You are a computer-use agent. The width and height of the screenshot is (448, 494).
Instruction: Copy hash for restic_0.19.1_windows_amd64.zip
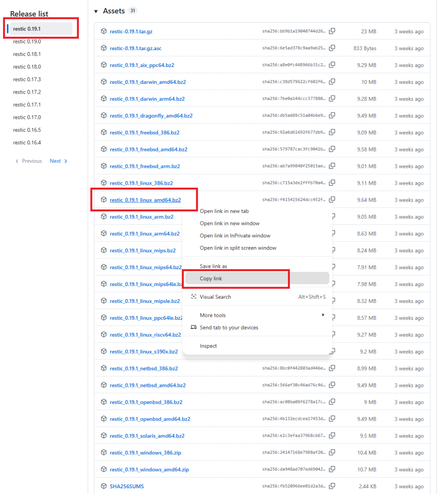(332, 469)
